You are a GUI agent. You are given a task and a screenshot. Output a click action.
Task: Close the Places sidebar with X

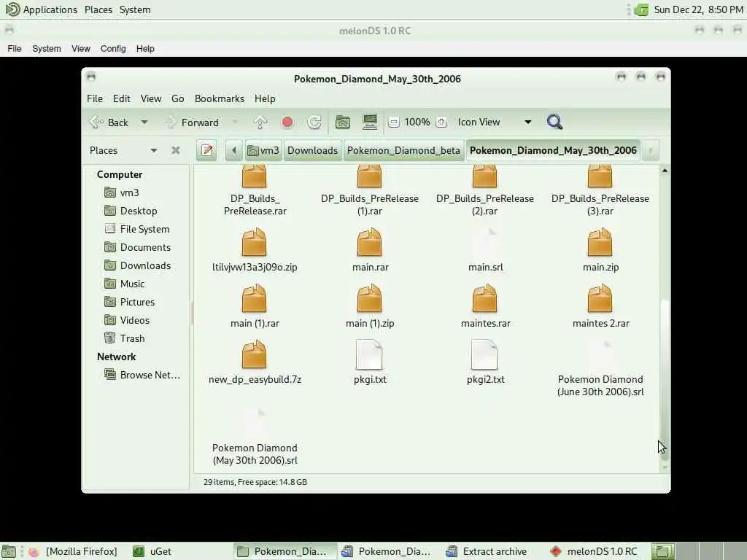coord(176,150)
